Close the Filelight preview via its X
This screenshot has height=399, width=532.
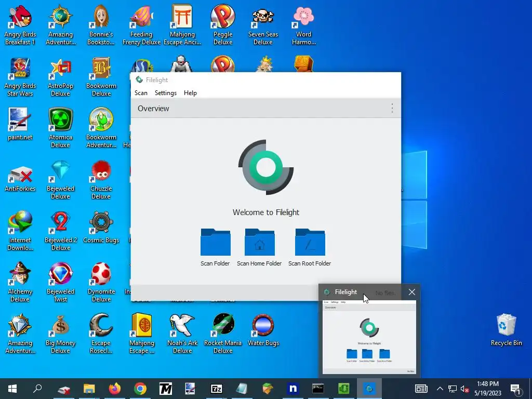pos(412,292)
